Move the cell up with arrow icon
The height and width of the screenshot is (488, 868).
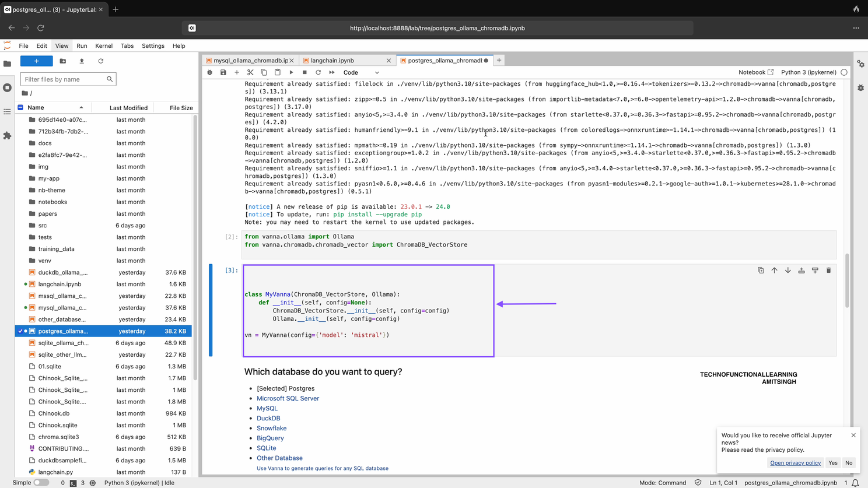click(x=774, y=271)
